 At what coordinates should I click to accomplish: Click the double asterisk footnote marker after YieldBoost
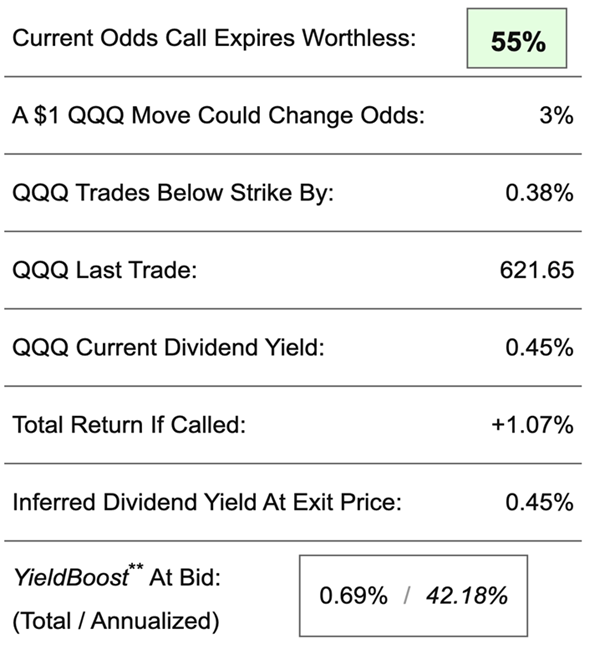138,571
